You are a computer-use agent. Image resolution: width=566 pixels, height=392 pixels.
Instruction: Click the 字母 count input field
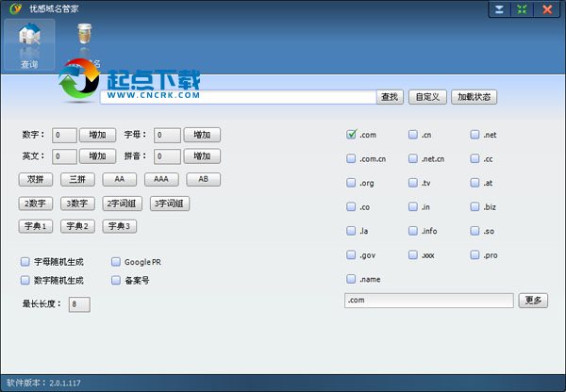167,136
